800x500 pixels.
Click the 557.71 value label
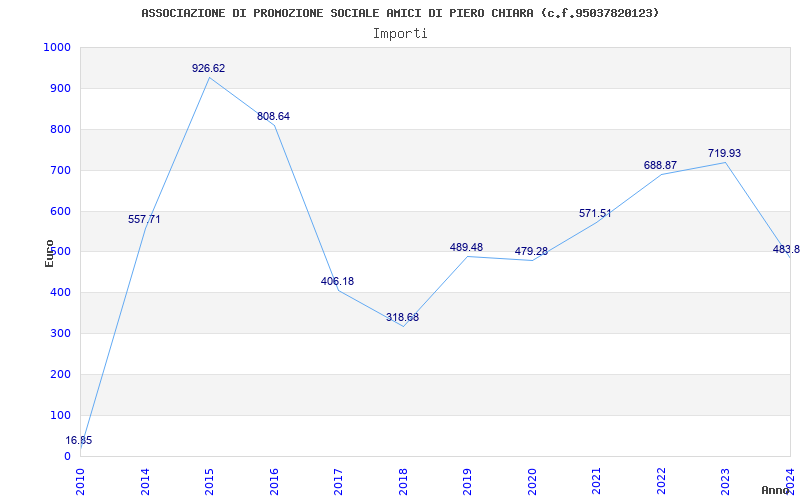coord(144,219)
